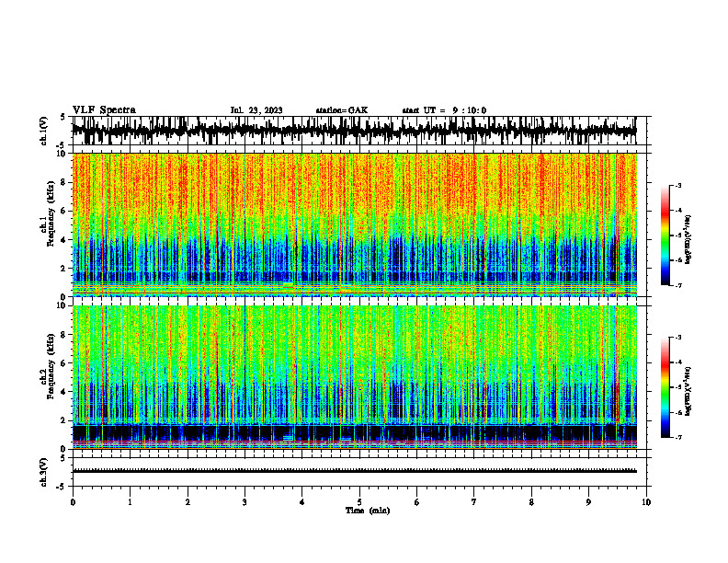Select the "ch.3(V)" axis label

[44, 472]
